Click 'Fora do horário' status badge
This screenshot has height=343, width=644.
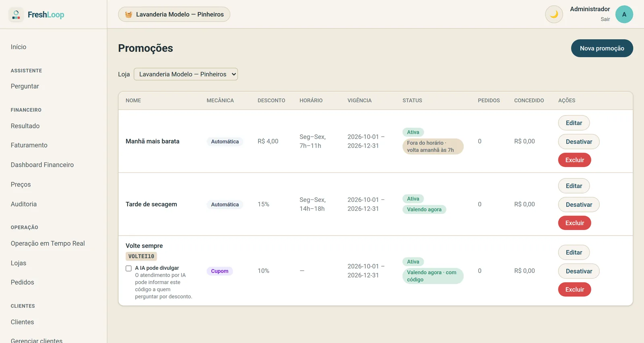[x=433, y=146]
